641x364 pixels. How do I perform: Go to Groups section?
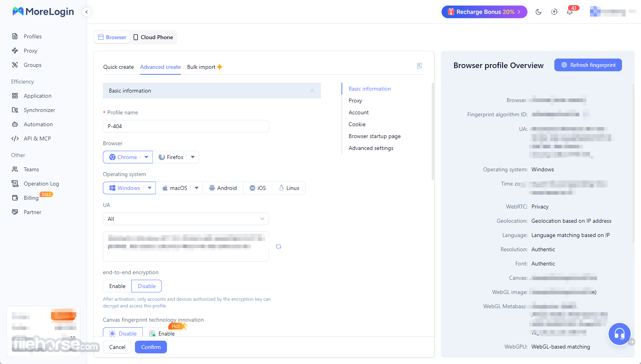click(x=32, y=65)
